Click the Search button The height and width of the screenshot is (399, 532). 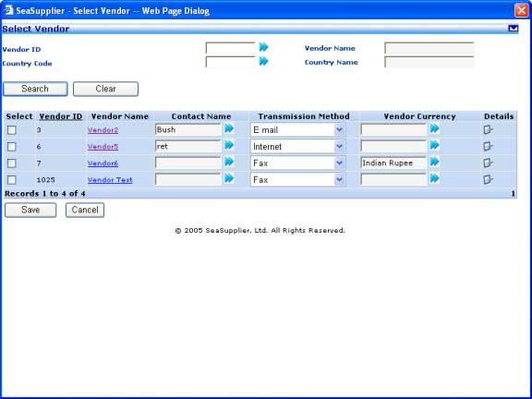(x=35, y=89)
